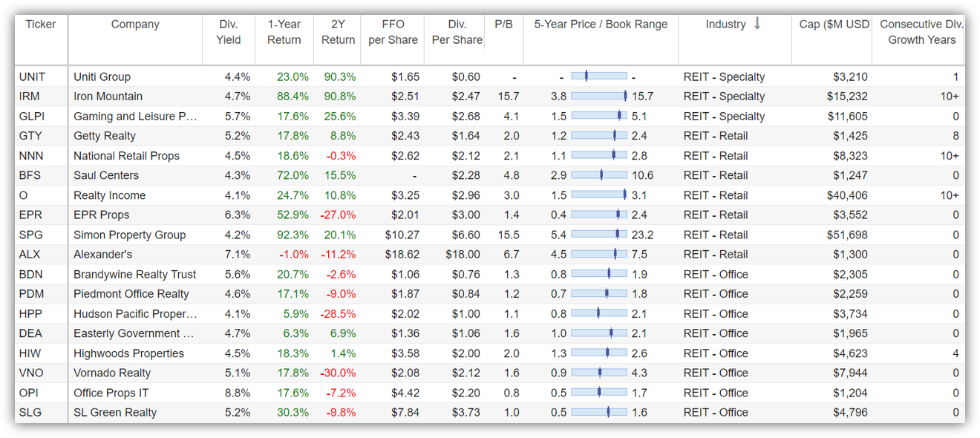Click the 2Y Return column header

339,32
